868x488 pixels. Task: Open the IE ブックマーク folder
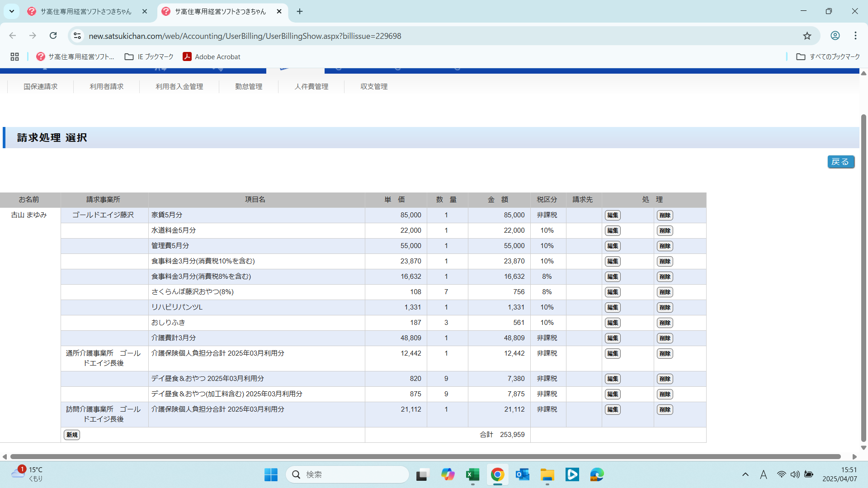[149, 56]
